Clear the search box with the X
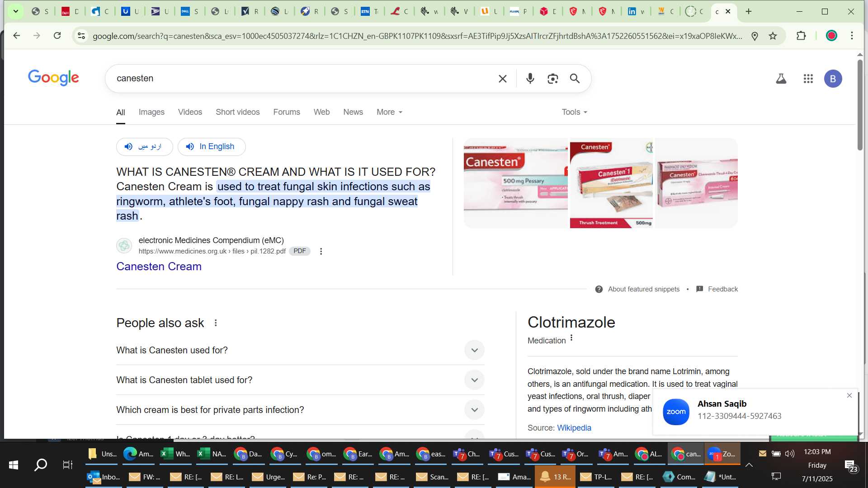Viewport: 868px width, 488px height. (502, 79)
